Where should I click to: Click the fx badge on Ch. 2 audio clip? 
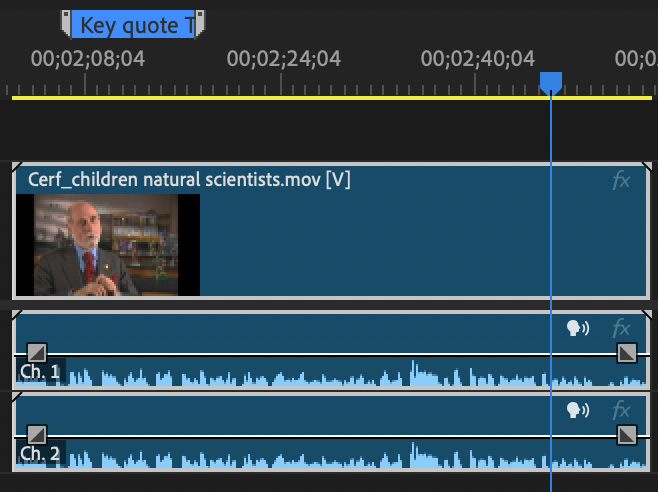(621, 410)
